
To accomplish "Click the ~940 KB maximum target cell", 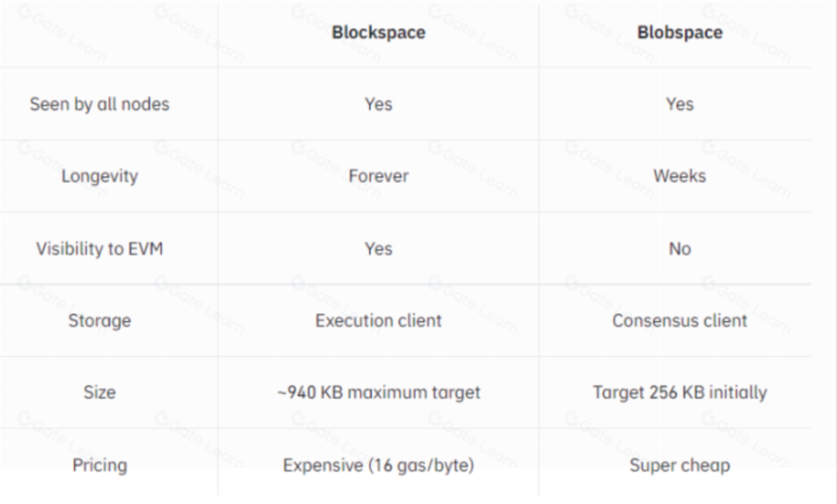I will click(x=379, y=392).
